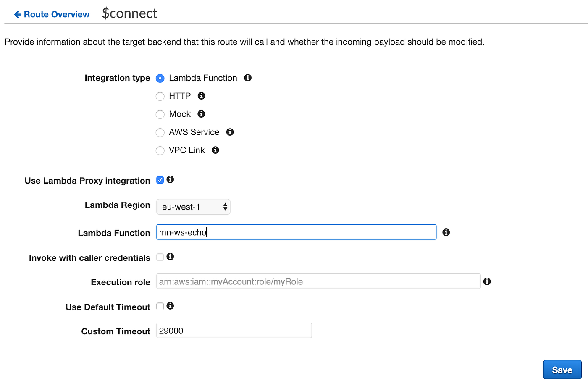The width and height of the screenshot is (588, 386).
Task: Choose the Mock integration type
Action: (160, 114)
